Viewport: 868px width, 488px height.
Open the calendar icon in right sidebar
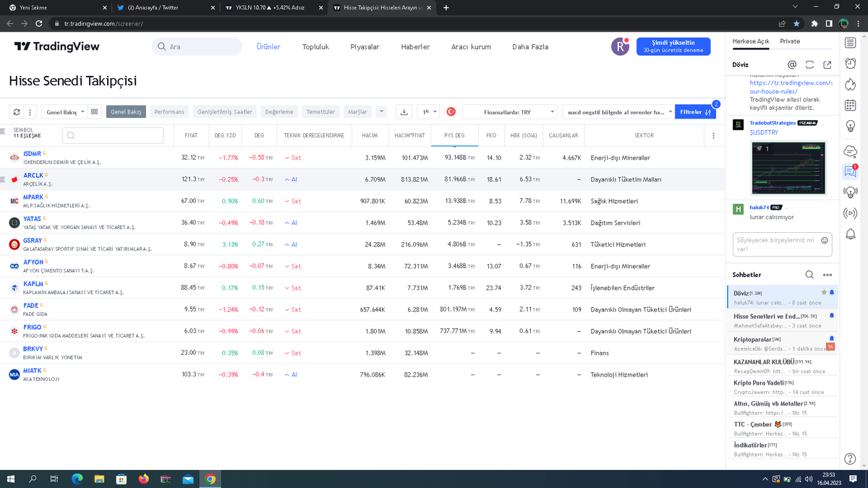[x=850, y=106]
